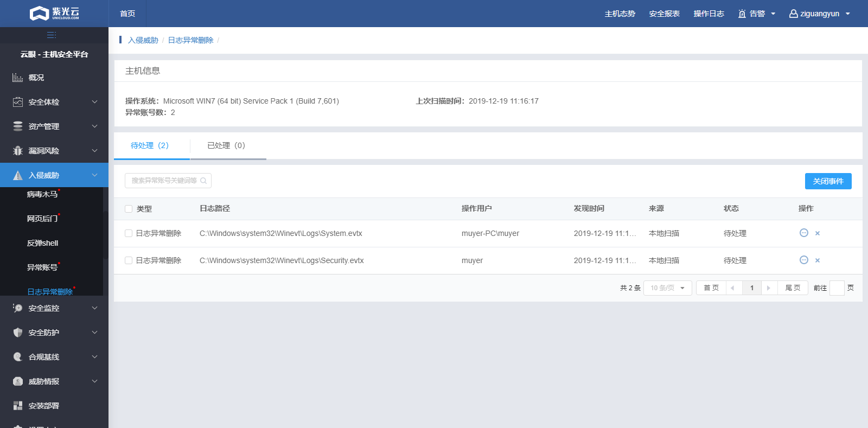Expand the 漏洞风险 menu chevron
This screenshot has width=868, height=428.
pyautogui.click(x=95, y=151)
